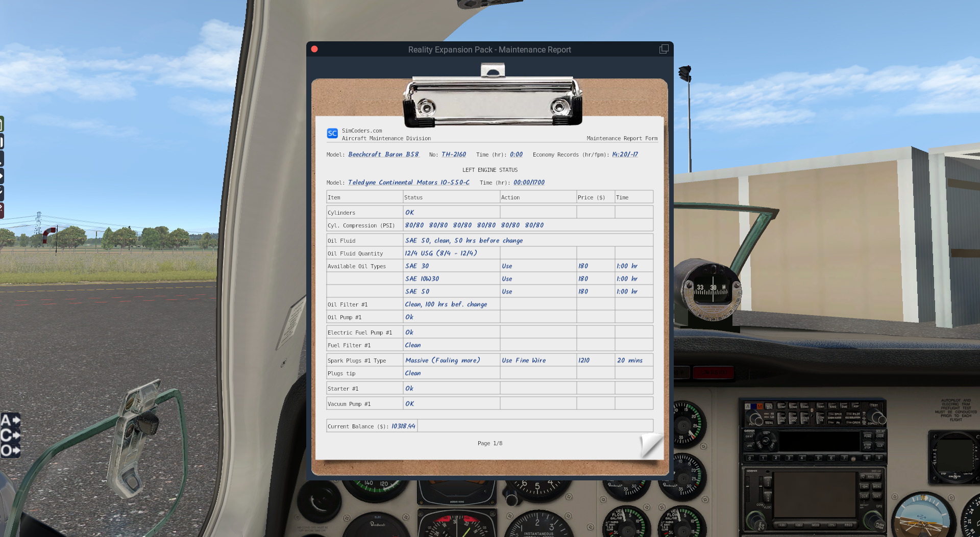This screenshot has width=980, height=537.
Task: Click the O arrow icon on the left edge
Action: (10, 451)
